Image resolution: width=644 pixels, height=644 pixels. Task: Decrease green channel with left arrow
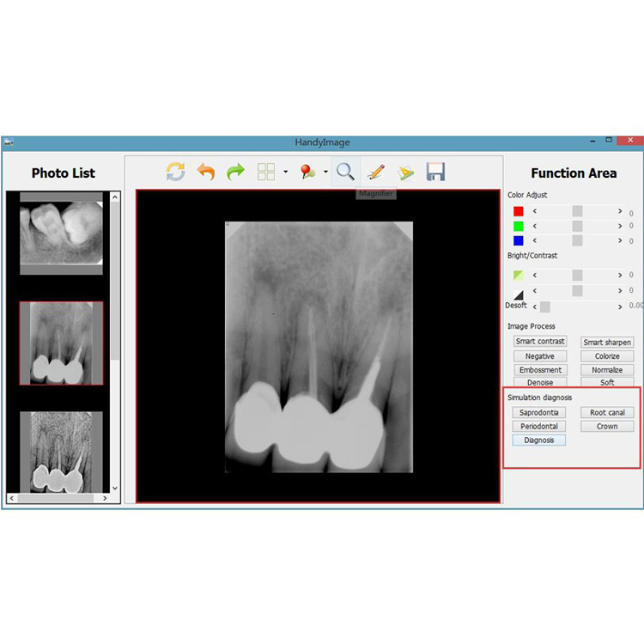click(535, 226)
